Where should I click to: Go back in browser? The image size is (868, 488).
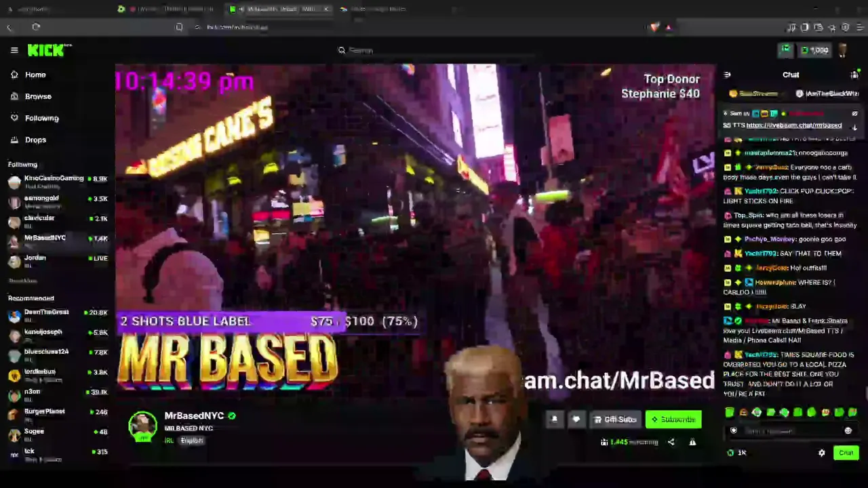(x=9, y=27)
